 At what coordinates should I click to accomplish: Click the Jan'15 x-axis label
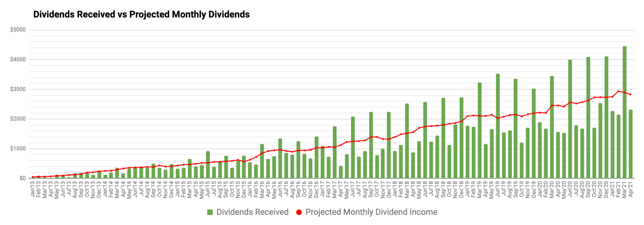point(177,189)
